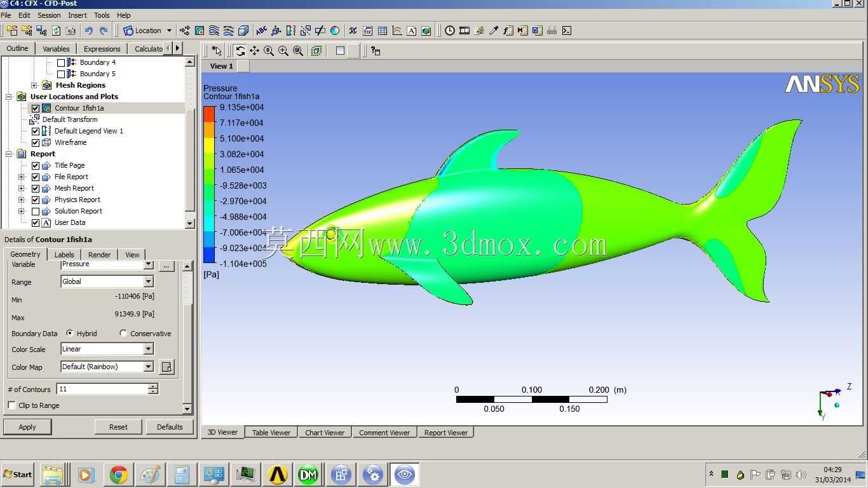868x488 pixels.
Task: Open the Timestep Selector clock icon
Action: 450,30
